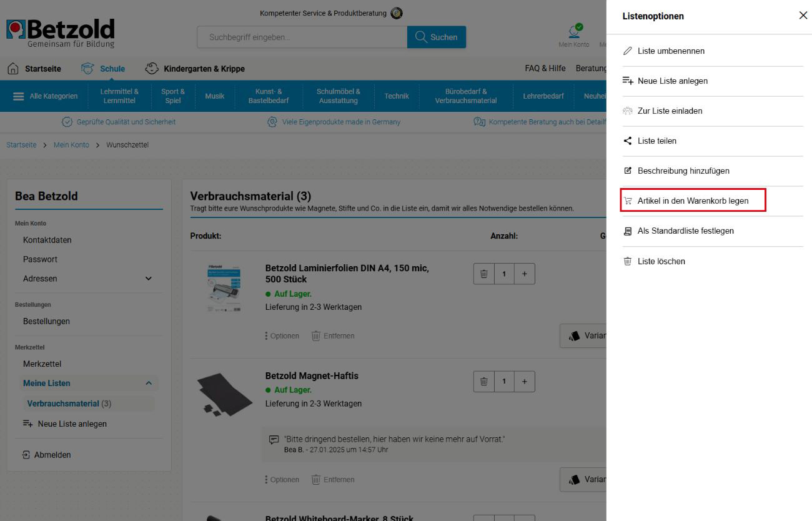Open Bürobedarf & Verbrauchsmaterial category
This screenshot has height=521, width=812.
pos(466,96)
